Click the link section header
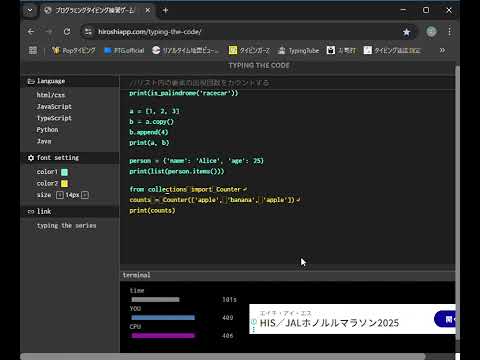This screenshot has width=480, height=360. (x=70, y=211)
